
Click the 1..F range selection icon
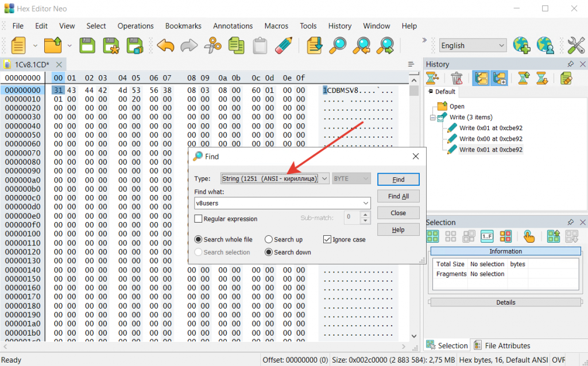coord(487,236)
